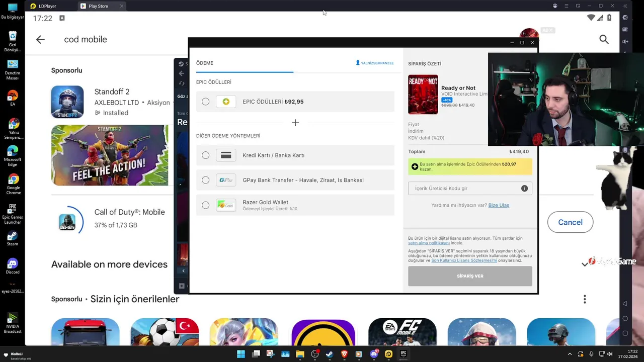Tap the Android home circle in LDPlayer

point(625,318)
